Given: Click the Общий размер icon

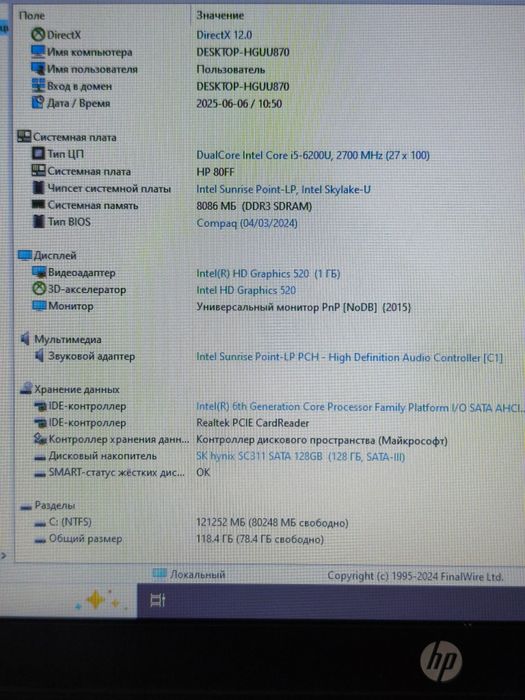Looking at the screenshot, I should click(41, 540).
